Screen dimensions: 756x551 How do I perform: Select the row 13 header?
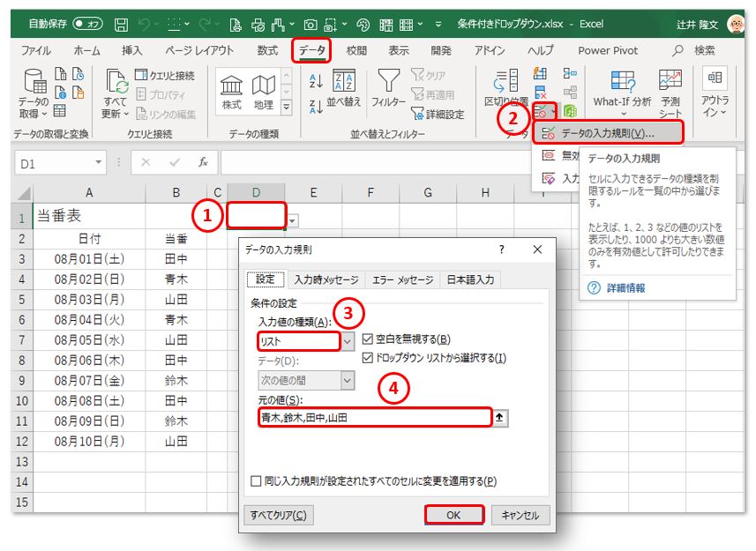pyautogui.click(x=22, y=461)
